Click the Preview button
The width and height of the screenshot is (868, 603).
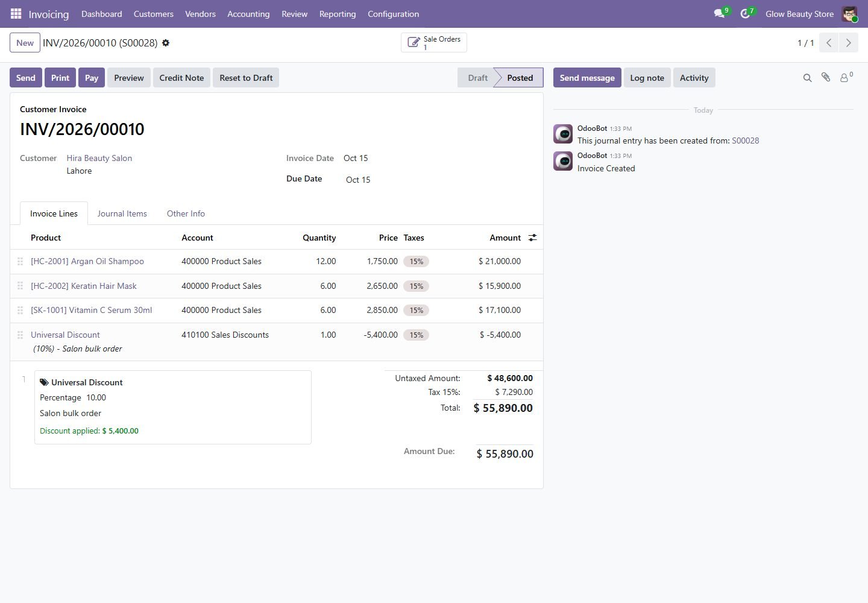129,78
